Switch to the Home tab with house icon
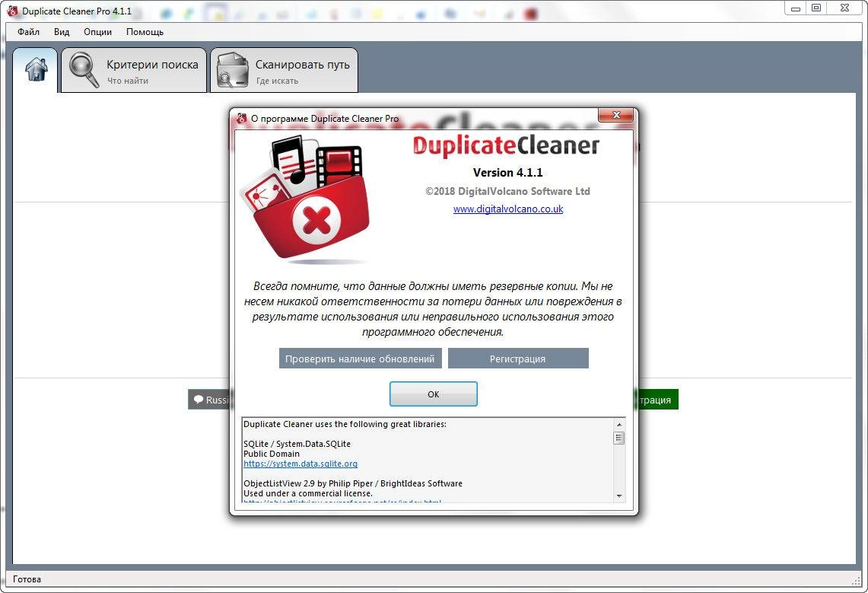Screen dimensions: 868x593 coord(36,70)
